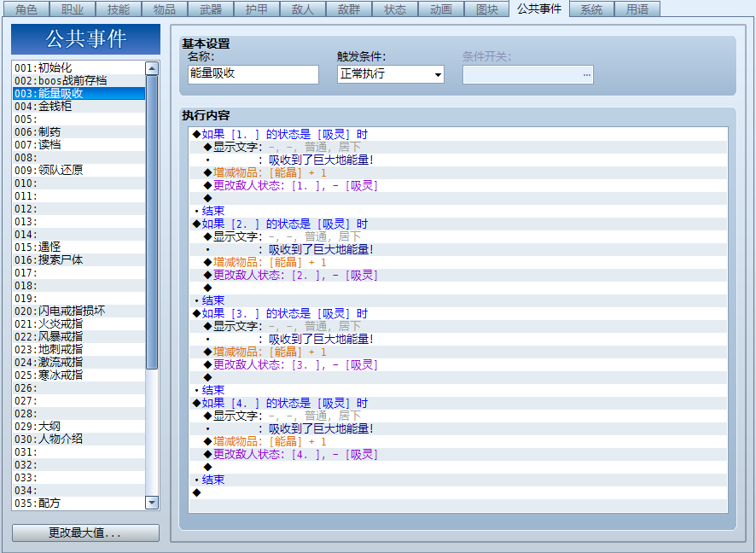This screenshot has width=756, height=553.
Task: Select common event 004:金钱柜
Action: pyautogui.click(x=79, y=106)
